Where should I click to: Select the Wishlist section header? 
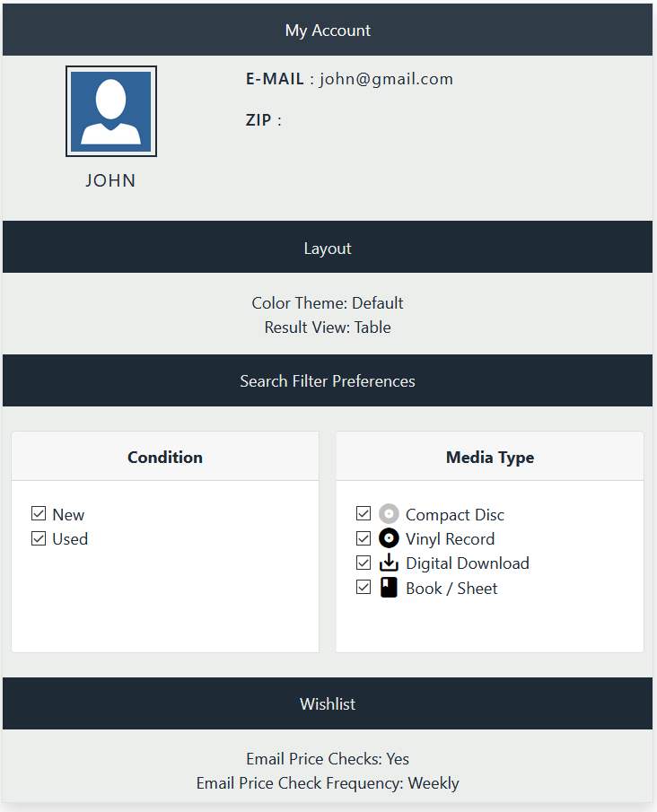(x=328, y=704)
